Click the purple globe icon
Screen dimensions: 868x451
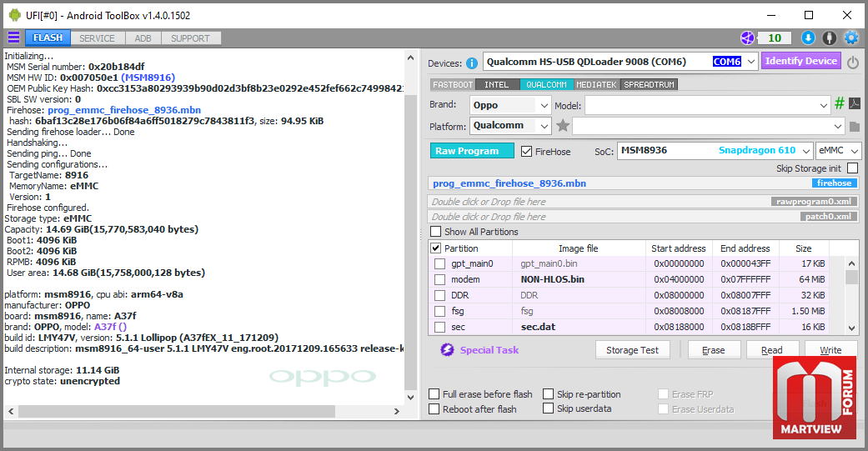[747, 38]
